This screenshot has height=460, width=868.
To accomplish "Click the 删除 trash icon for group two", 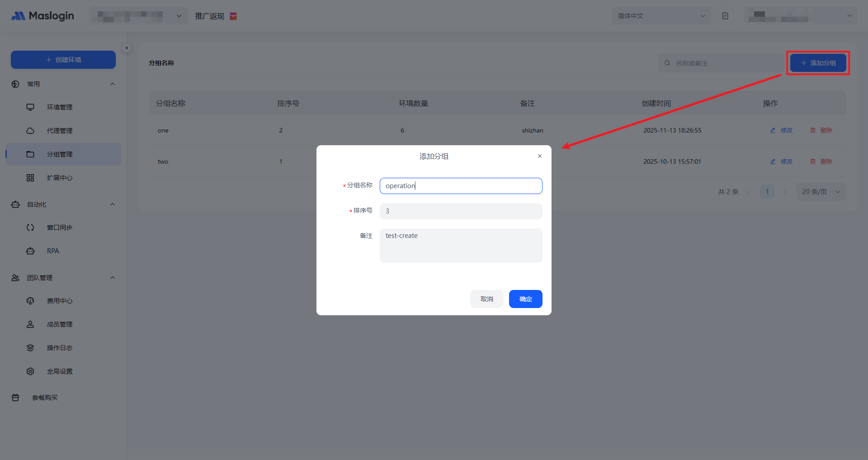I will 813,161.
